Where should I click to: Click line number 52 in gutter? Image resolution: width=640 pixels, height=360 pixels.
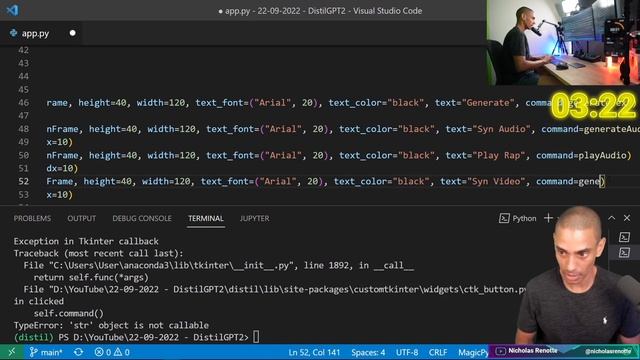tap(24, 181)
